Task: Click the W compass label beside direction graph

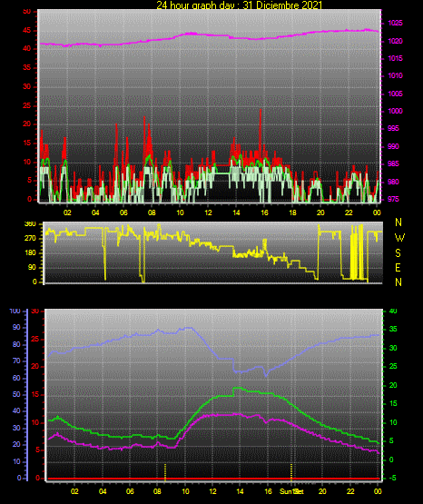Action: pos(399,238)
